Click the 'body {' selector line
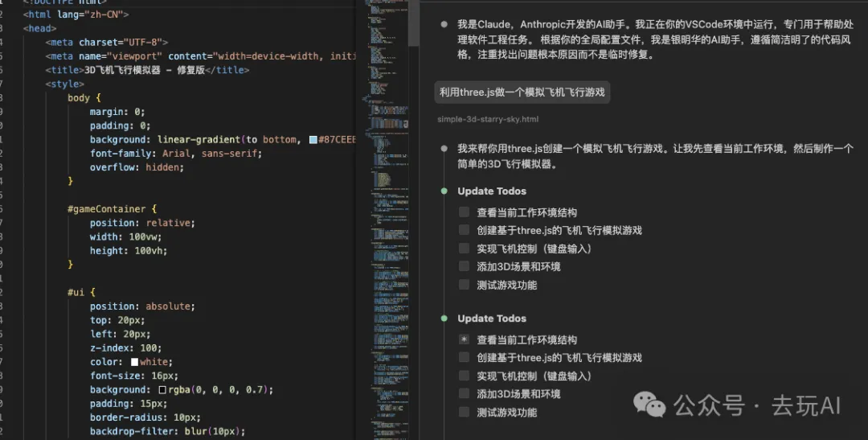The width and height of the screenshot is (868, 440). pyautogui.click(x=84, y=97)
